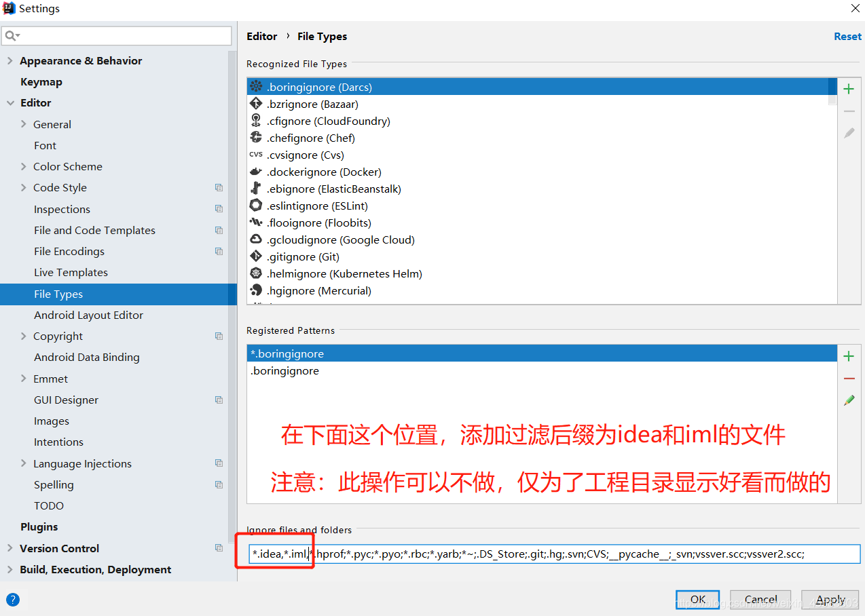865x616 pixels.
Task: Click the ElasticBeanstalk icon beside .ebignore
Action: 256,189
